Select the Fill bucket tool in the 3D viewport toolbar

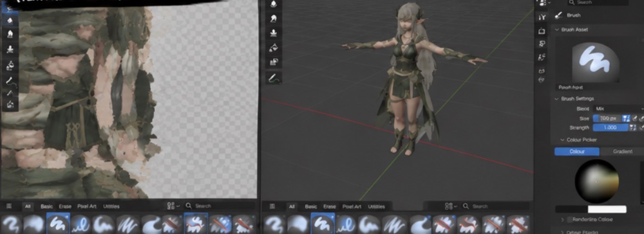coord(274,48)
